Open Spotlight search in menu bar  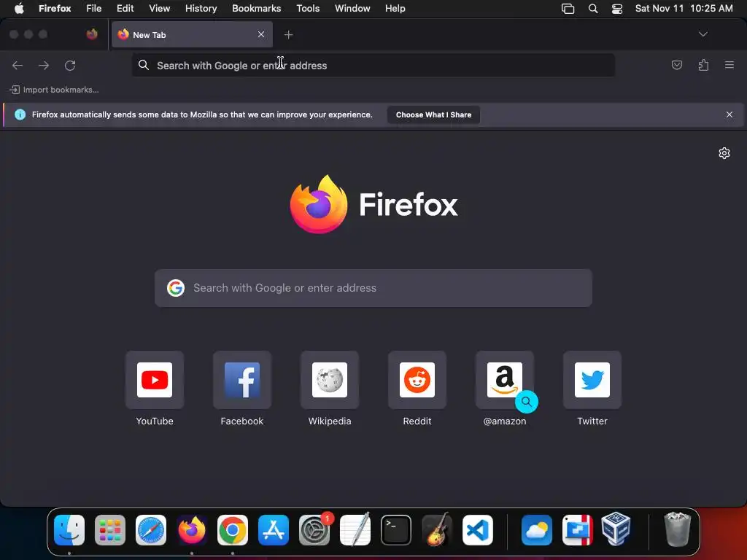pos(592,9)
